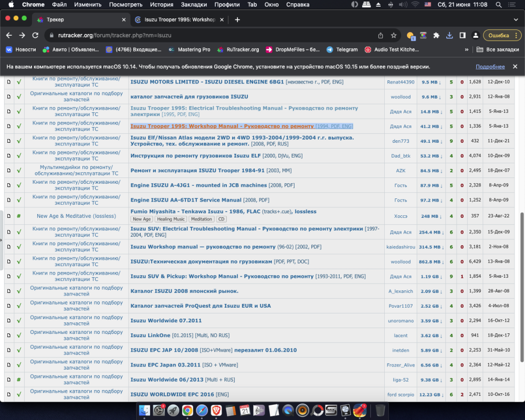525x420 pixels.
Task: Open Calendar from the Dock
Action: click(245, 410)
